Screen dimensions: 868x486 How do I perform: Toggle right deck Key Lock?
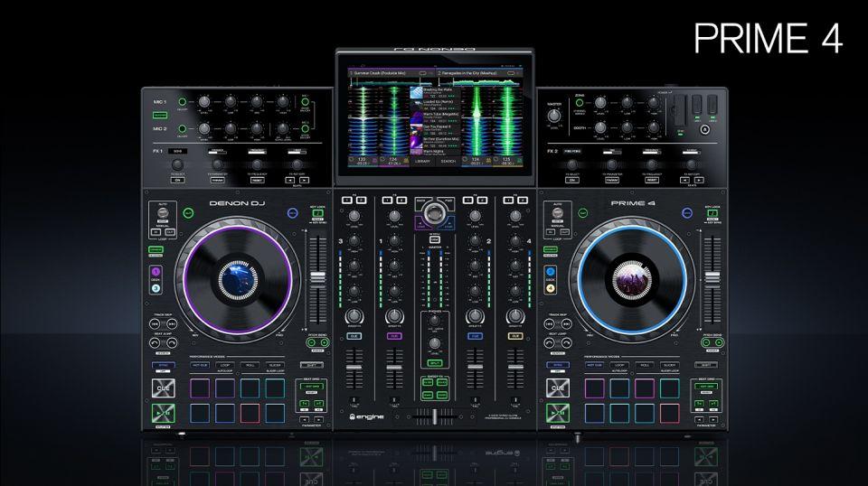[712, 213]
